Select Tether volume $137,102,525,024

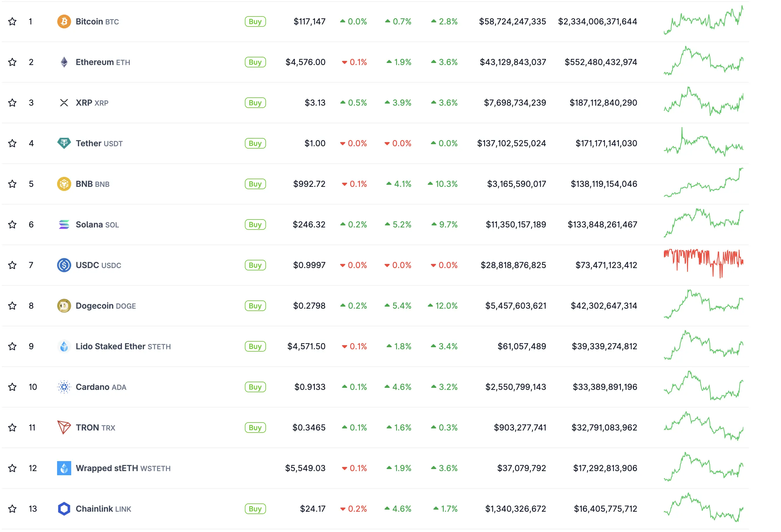511,144
